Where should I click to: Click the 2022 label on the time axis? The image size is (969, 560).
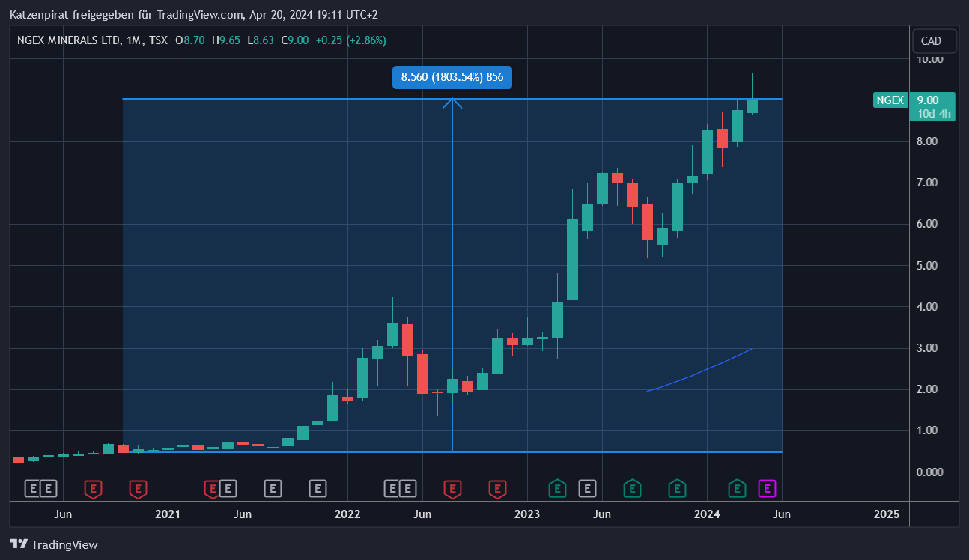[347, 514]
